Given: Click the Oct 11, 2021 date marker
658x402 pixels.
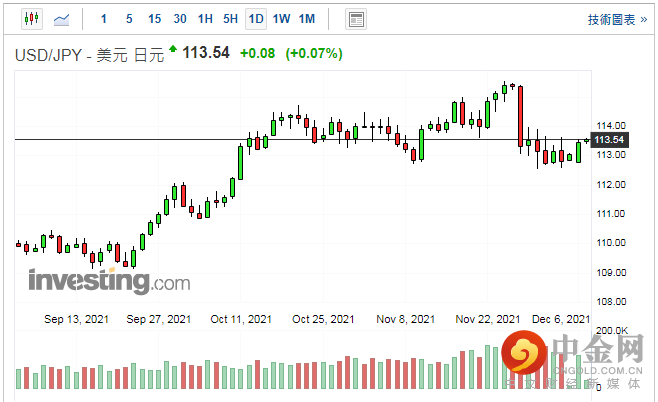Looking at the screenshot, I should pos(241,319).
